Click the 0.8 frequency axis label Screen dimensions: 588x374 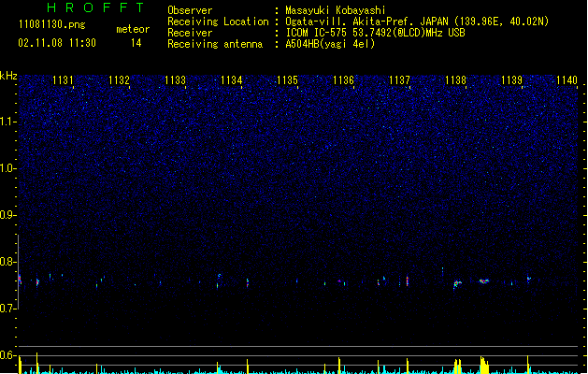[x=7, y=262]
